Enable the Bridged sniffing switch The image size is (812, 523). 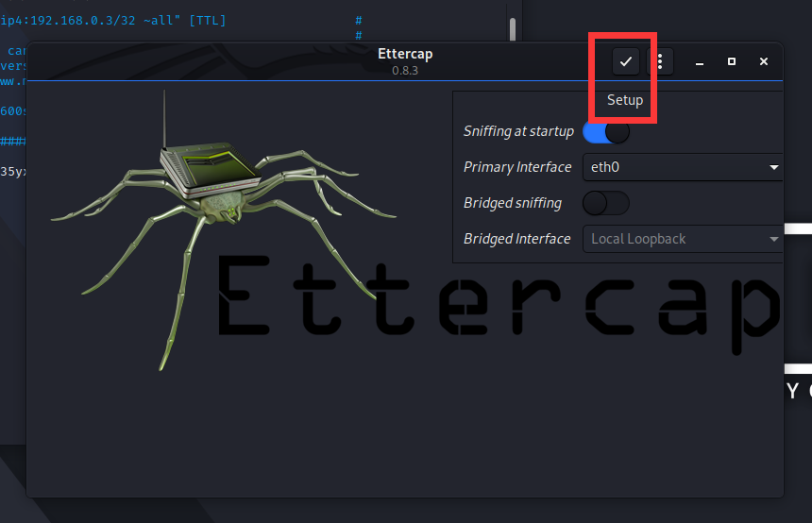click(606, 203)
